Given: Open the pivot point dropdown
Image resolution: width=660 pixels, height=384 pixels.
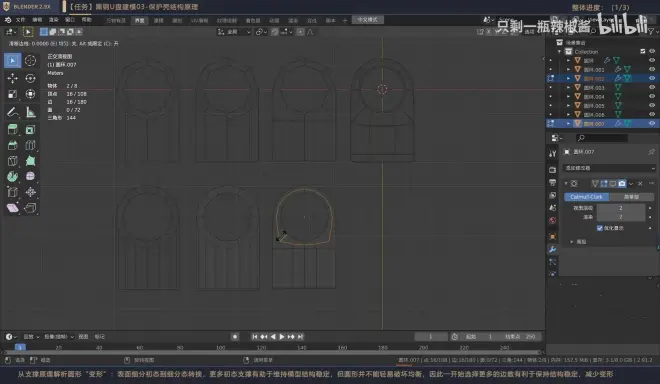Looking at the screenshot, I should (261, 32).
